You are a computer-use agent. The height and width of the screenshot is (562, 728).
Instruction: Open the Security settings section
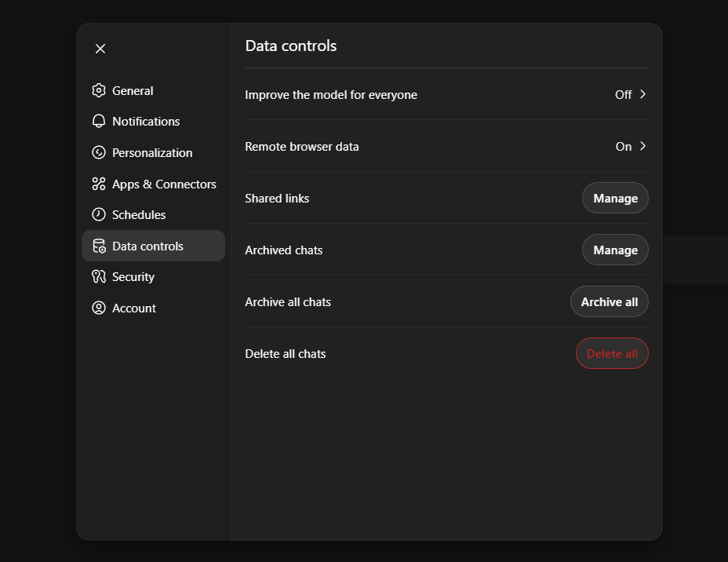(133, 276)
